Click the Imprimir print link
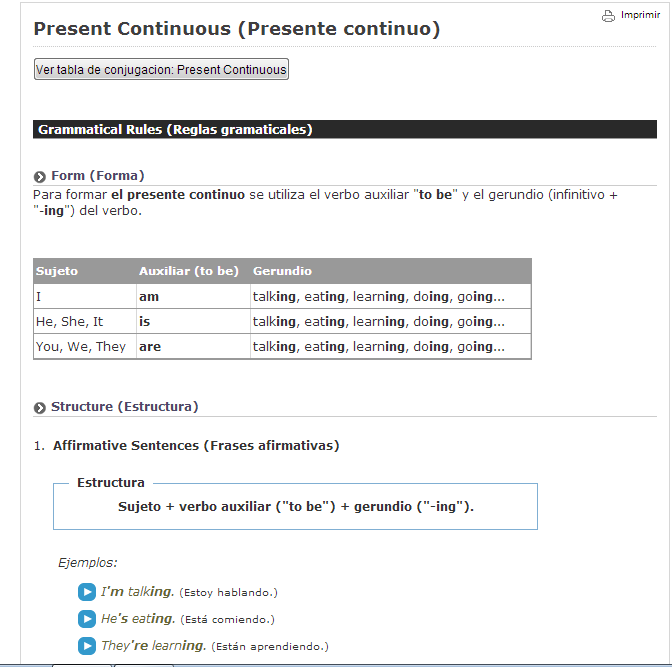Viewport: 672px width, 667px height. pyautogui.click(x=640, y=15)
